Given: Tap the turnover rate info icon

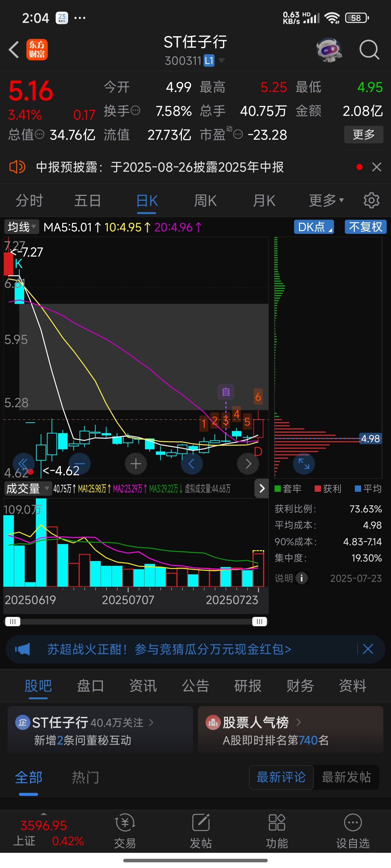Looking at the screenshot, I should click(135, 110).
